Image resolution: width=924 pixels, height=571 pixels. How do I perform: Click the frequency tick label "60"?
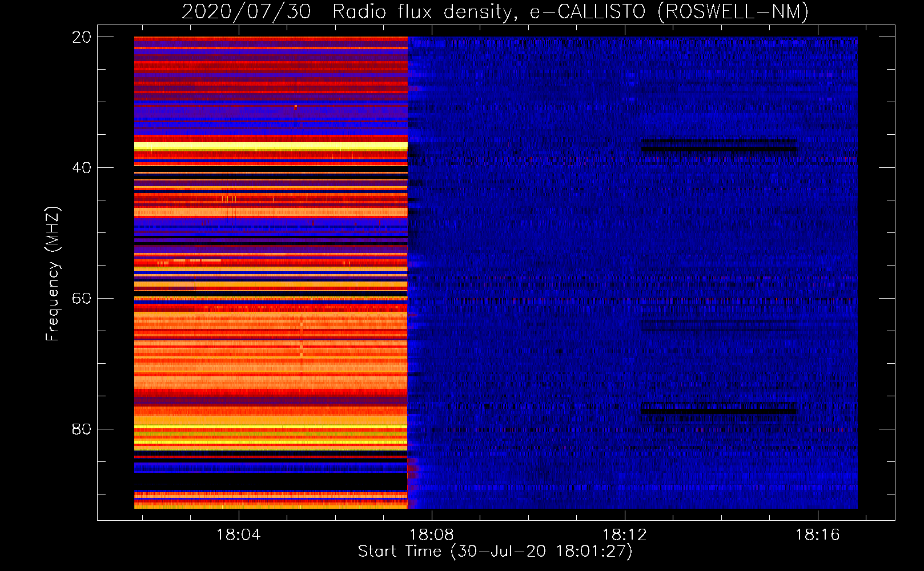pos(82,299)
